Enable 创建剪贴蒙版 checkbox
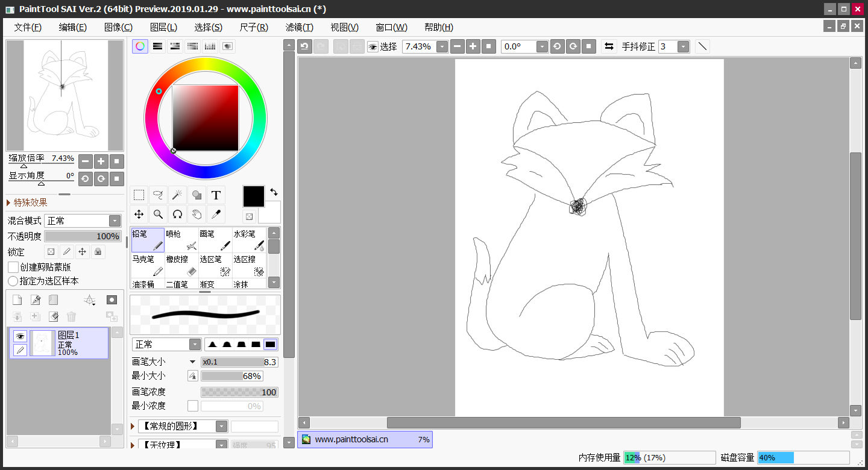This screenshot has height=470, width=868. (13, 267)
